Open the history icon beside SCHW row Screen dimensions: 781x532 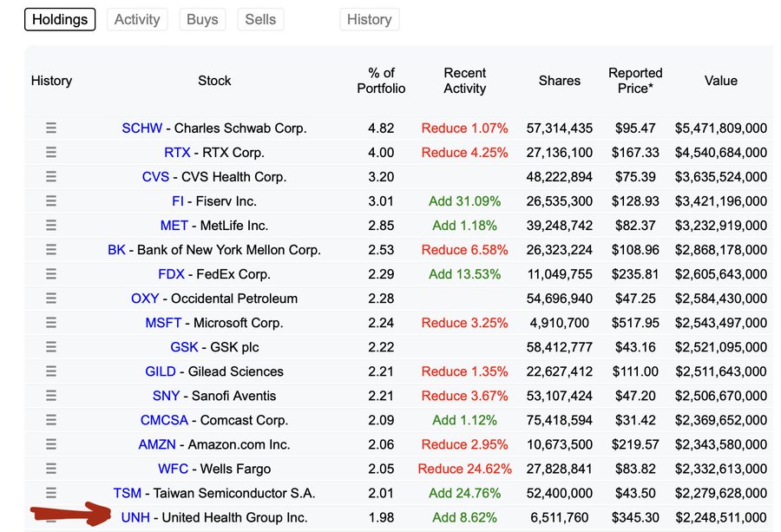(x=50, y=128)
